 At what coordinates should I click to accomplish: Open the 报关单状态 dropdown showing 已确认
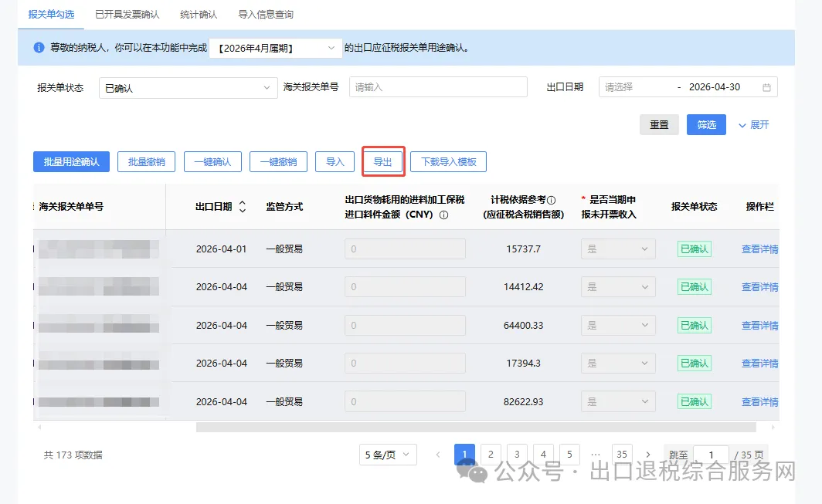click(189, 88)
